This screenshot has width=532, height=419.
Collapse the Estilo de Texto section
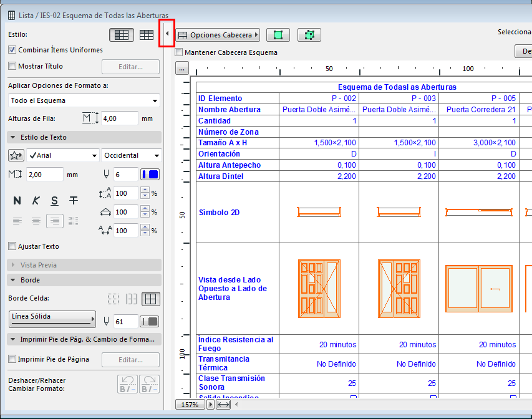pos(14,137)
